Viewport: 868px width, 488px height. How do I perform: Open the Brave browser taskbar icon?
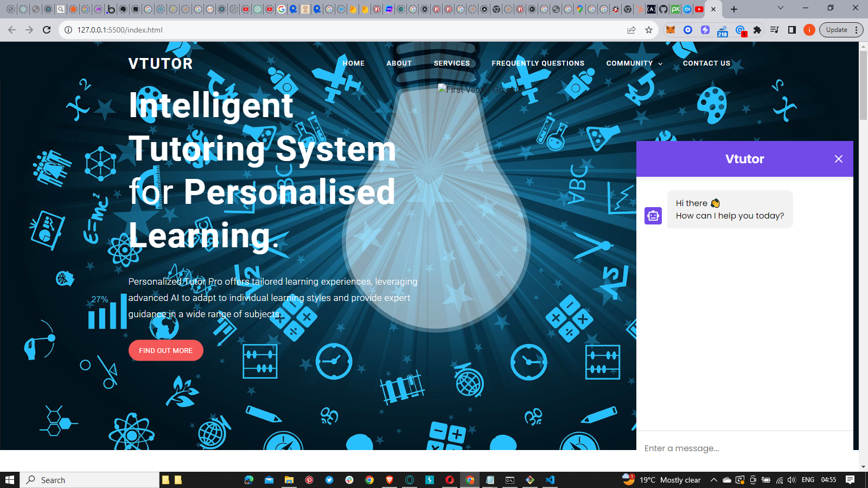[390, 480]
